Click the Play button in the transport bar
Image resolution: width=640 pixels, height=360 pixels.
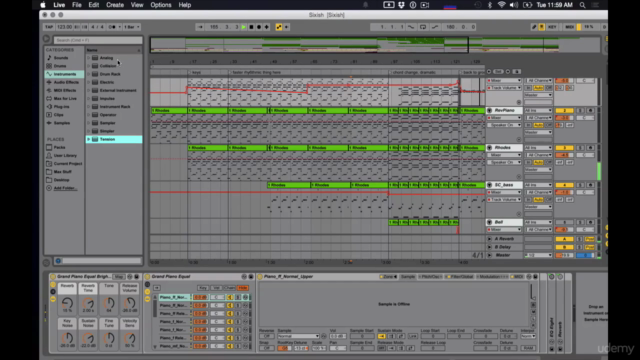pos(244,27)
